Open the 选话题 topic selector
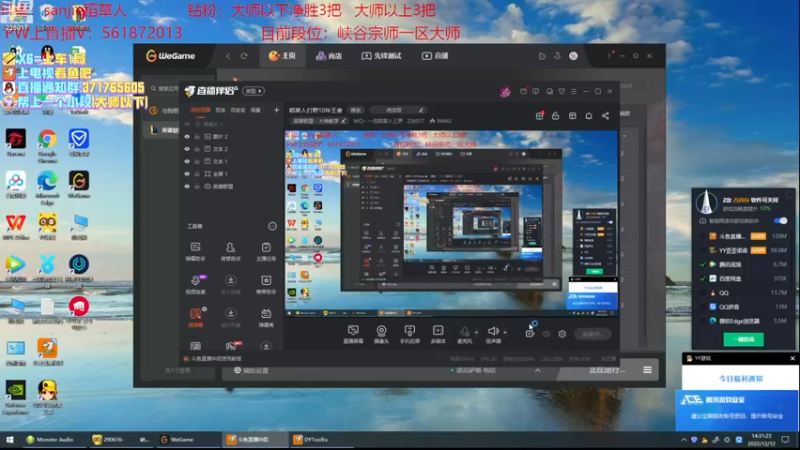Screen dimensions: 800x450 point(398,110)
